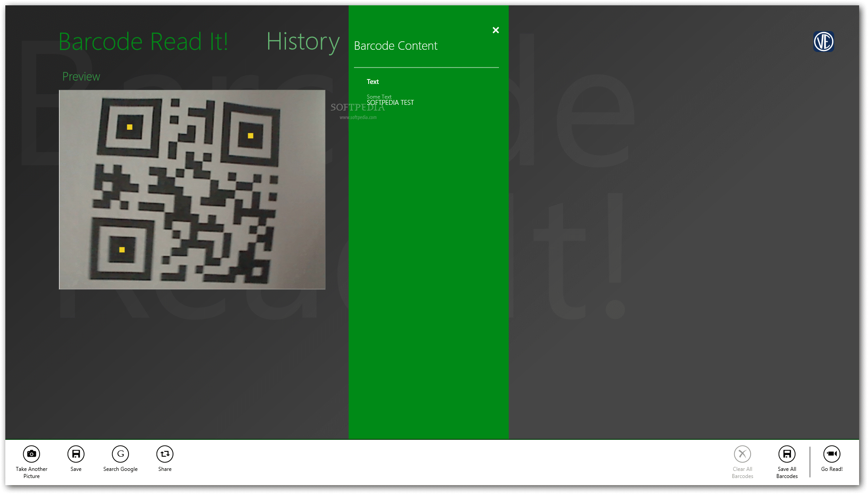Close the Barcode Content panel

tap(496, 30)
